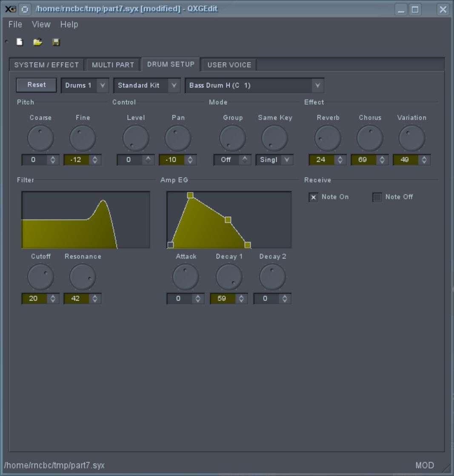Click the Amp EG peak envelope handle
This screenshot has height=476, width=454.
coord(190,195)
